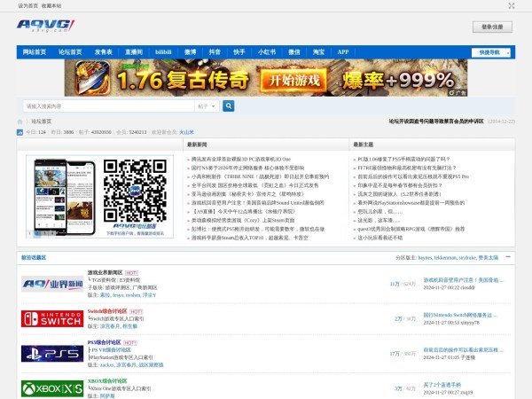532x399 pixels.
Task: Select the bilibili navigation tab
Action: pyautogui.click(x=163, y=52)
